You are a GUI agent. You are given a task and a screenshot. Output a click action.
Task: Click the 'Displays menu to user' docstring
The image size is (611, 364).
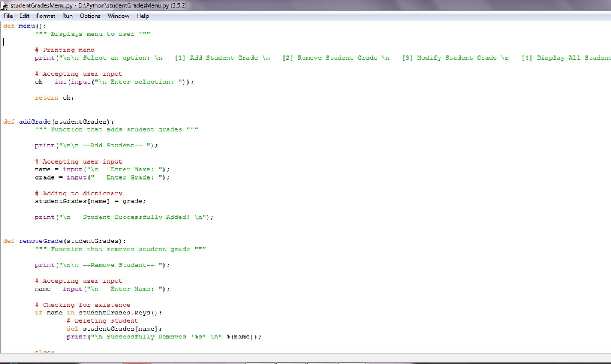click(x=92, y=34)
